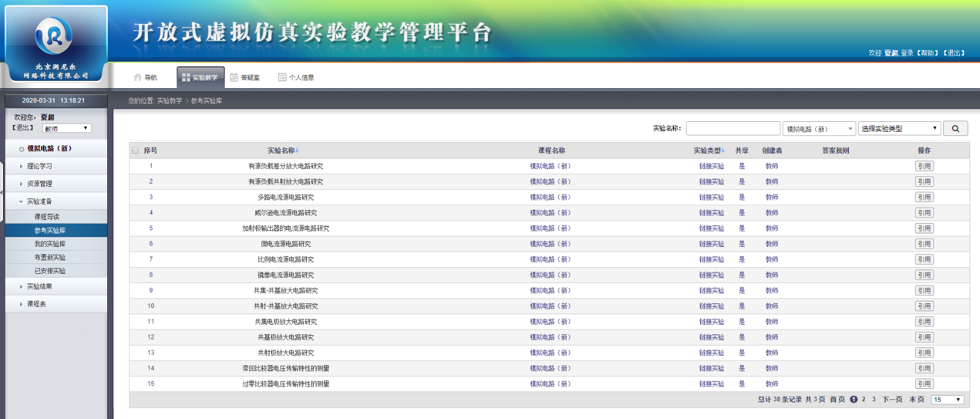Open the role dropdown showing 教师
This screenshot has height=419, width=980.
click(x=67, y=129)
